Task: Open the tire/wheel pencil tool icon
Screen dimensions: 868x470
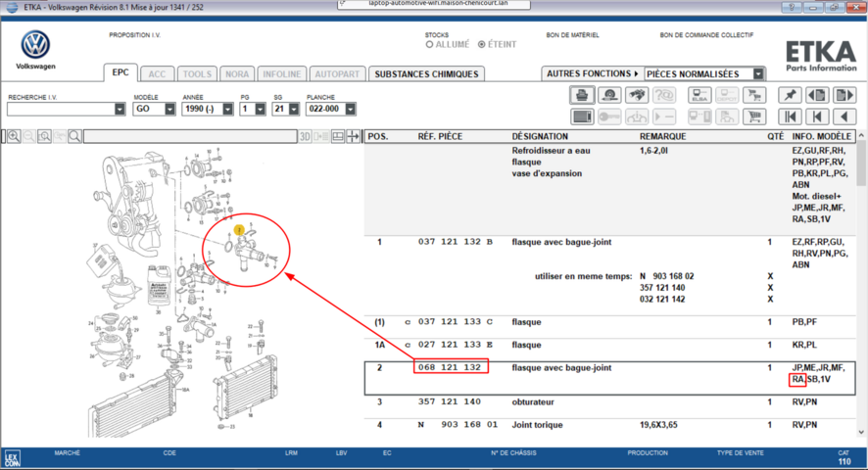Action: pos(609,95)
